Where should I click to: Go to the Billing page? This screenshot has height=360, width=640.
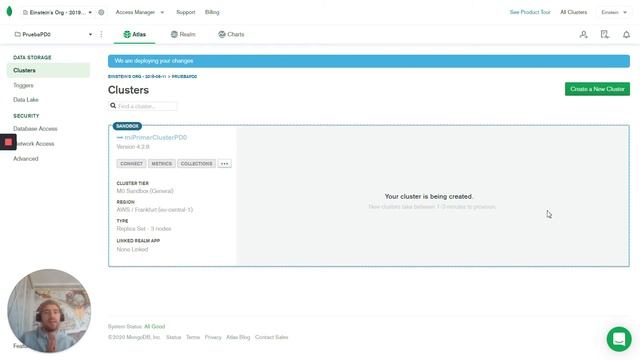pos(212,12)
